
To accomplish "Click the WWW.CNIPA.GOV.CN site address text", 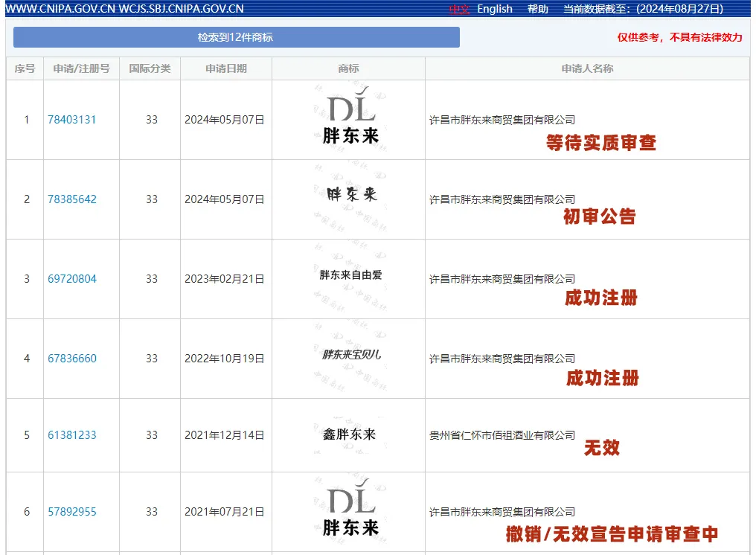I will (60, 9).
